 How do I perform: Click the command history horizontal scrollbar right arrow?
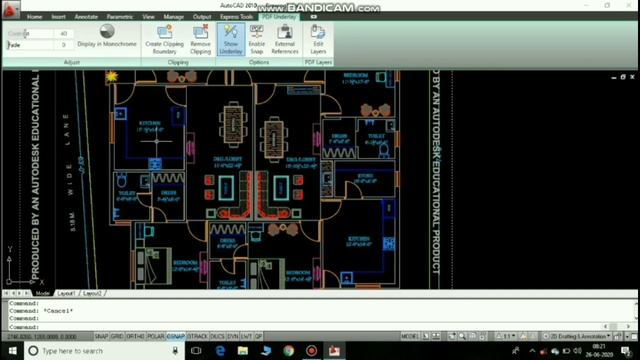pos(627,326)
